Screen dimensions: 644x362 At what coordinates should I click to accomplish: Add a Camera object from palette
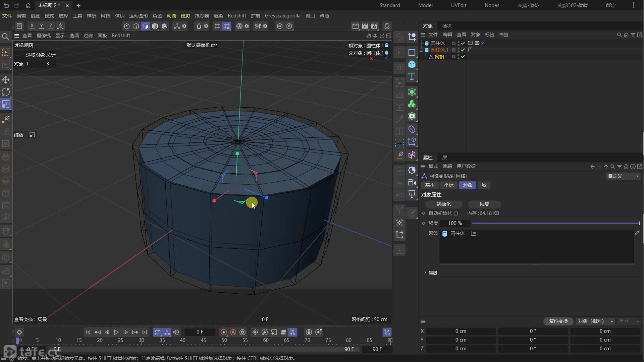pyautogui.click(x=412, y=183)
